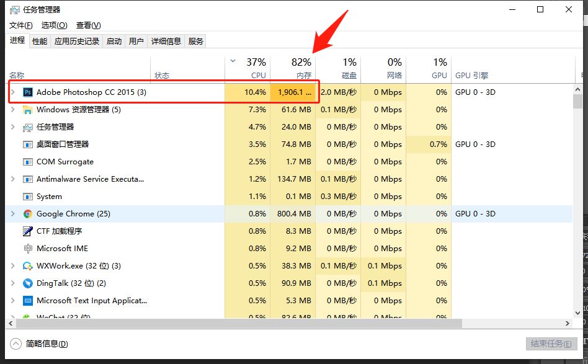Click the 10.4% CPU value for Photoshop
Viewport: 588px width, 364px height.
[255, 92]
